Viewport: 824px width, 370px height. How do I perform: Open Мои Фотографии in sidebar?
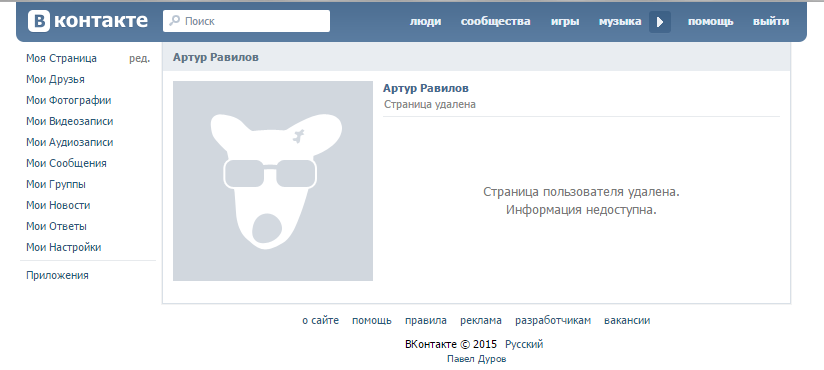[68, 100]
